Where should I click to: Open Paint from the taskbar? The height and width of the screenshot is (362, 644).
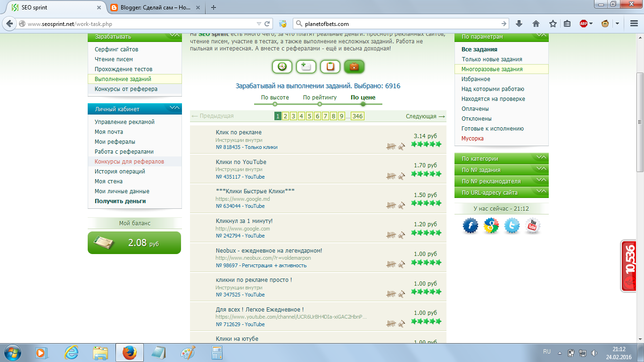188,352
